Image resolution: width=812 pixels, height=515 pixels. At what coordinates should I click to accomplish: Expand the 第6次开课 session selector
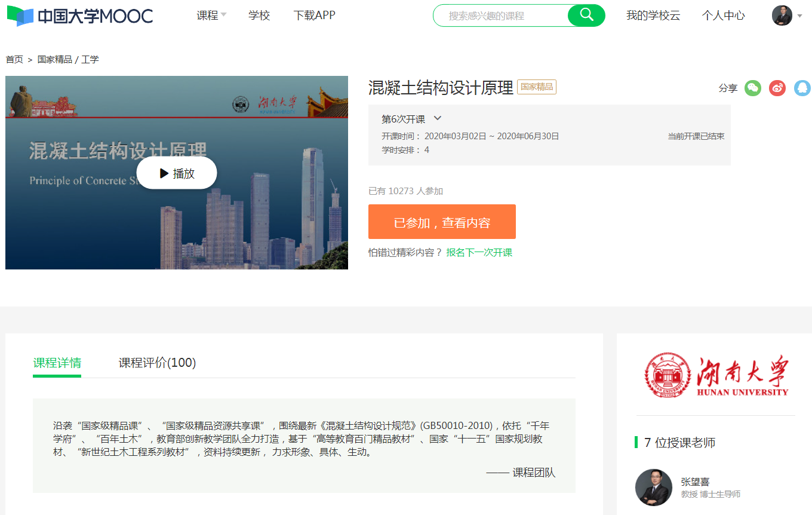pyautogui.click(x=411, y=119)
